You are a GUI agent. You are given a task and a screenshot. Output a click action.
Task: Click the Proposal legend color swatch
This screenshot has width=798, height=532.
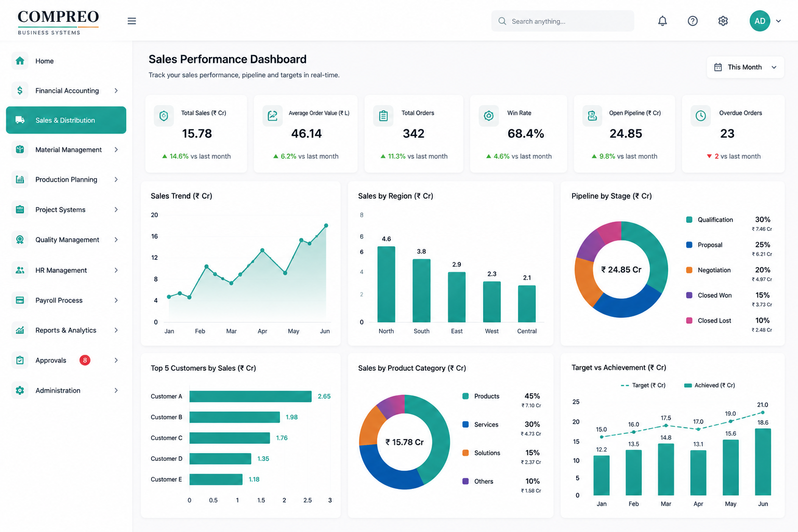pos(689,245)
